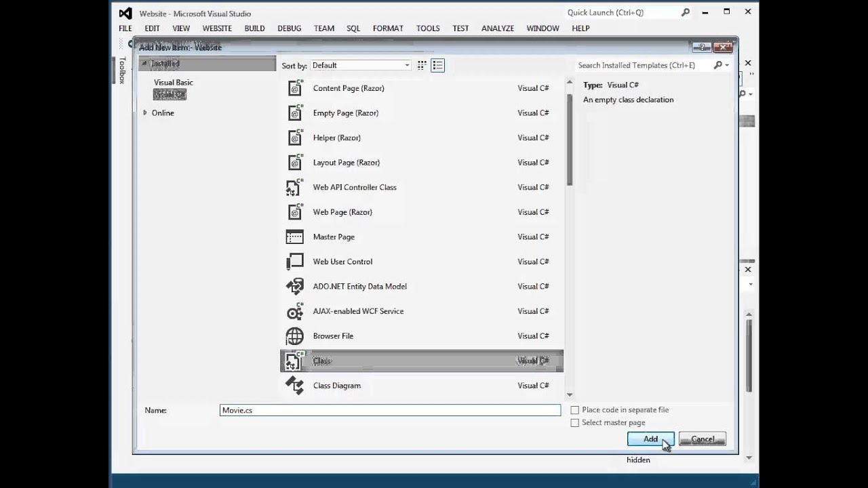
Task: Pick the Helper (Razor) template icon
Action: tap(295, 138)
